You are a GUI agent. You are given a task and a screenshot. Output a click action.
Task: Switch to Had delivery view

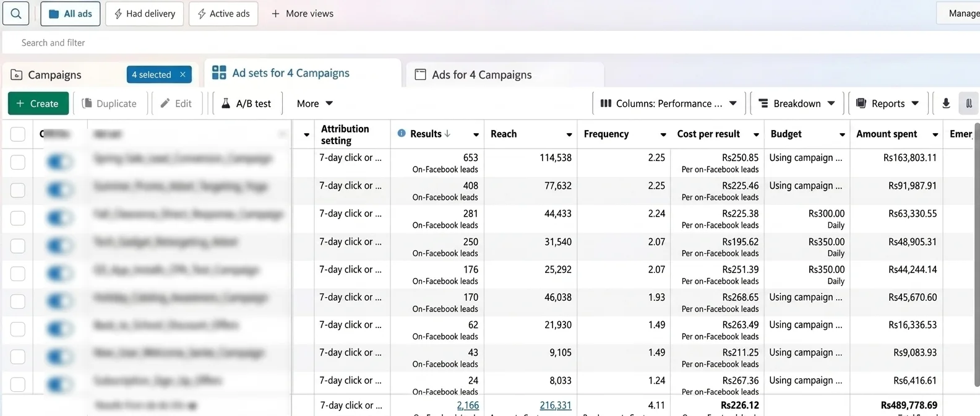click(x=145, y=14)
